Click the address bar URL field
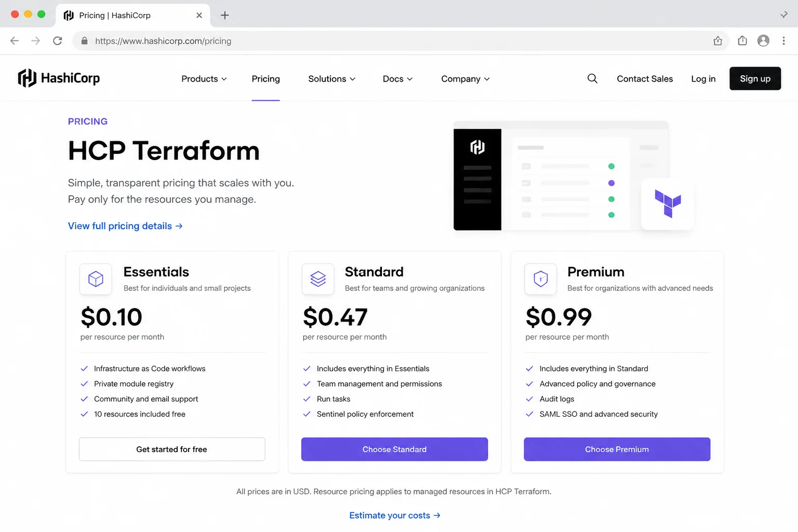This screenshot has height=532, width=798. [401, 41]
